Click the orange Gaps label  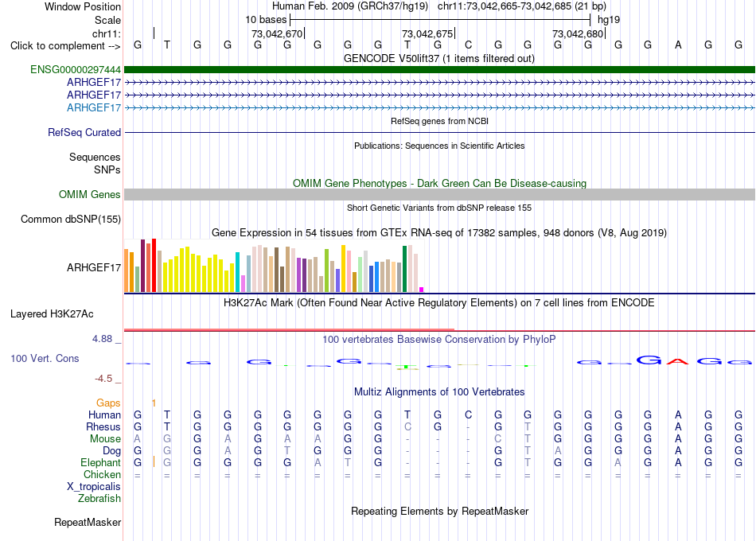tap(108, 403)
